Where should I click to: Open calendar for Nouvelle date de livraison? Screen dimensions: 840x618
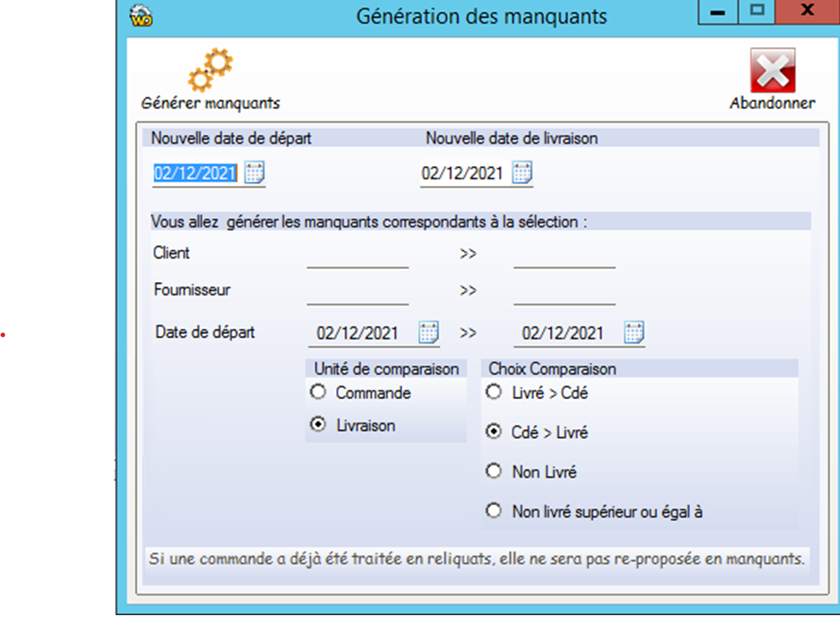tap(522, 173)
